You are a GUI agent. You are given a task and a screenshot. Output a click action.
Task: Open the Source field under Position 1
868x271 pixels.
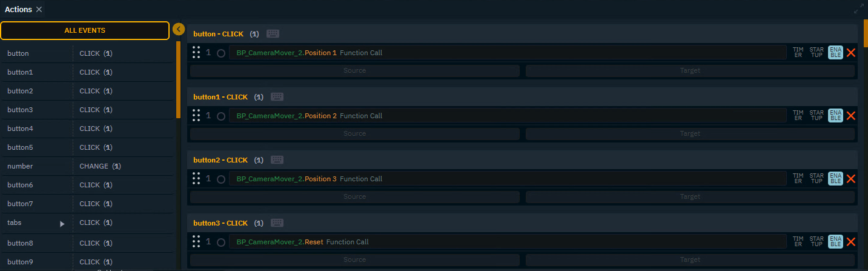[x=354, y=71]
